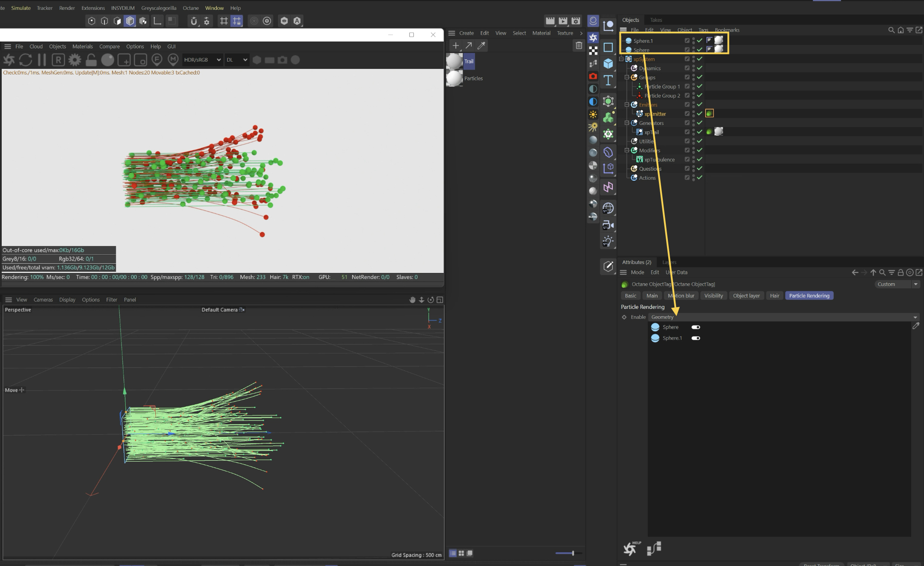Open the X-Particles help icon
The width and height of the screenshot is (924, 566).
click(x=631, y=548)
